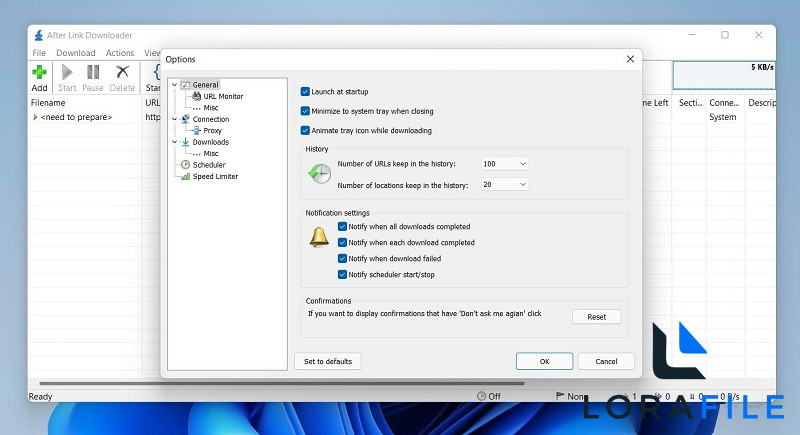Uncheck Notify when download failed

[342, 259]
